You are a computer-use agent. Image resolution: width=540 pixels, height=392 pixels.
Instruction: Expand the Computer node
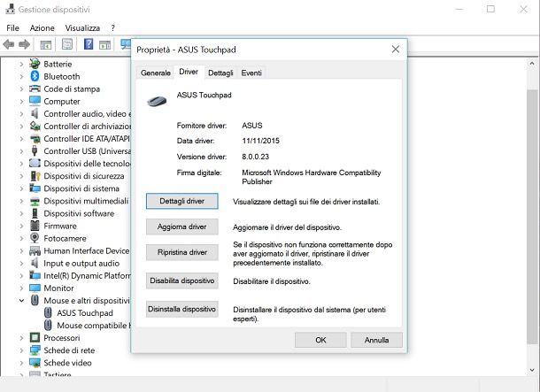[21, 102]
